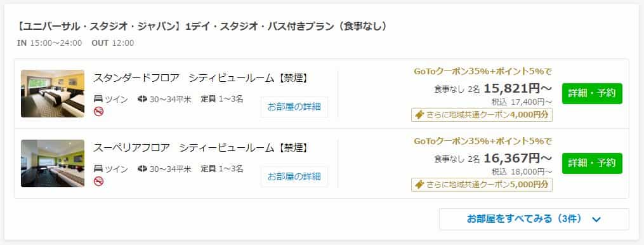Click the twin bed icon in Superior Floor row
The image size is (644, 245).
pyautogui.click(x=98, y=169)
